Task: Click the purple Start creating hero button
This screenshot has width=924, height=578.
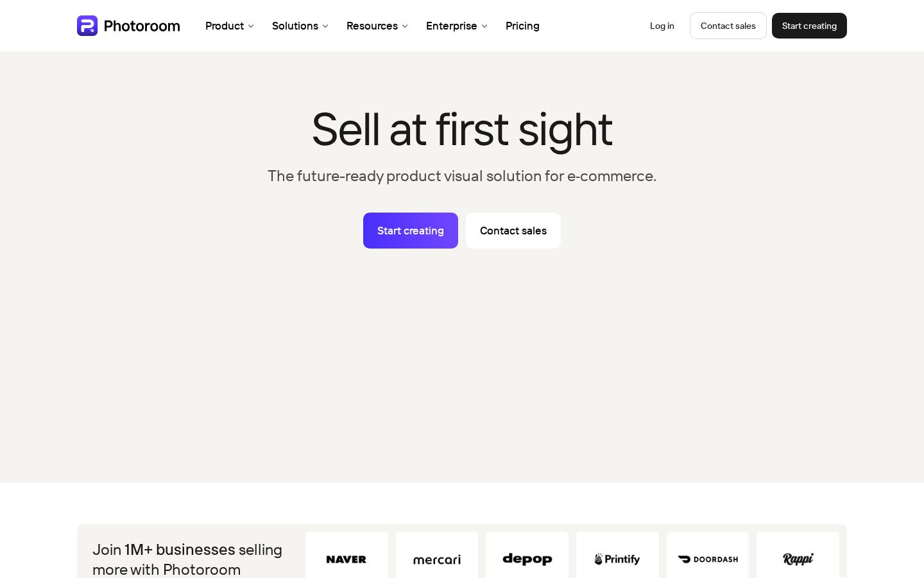Action: coord(411,231)
